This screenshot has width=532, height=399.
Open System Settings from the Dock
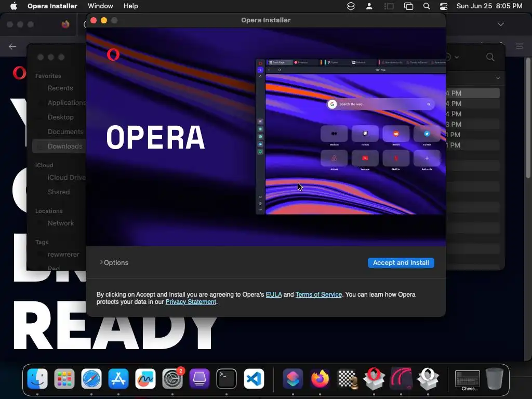pyautogui.click(x=172, y=379)
